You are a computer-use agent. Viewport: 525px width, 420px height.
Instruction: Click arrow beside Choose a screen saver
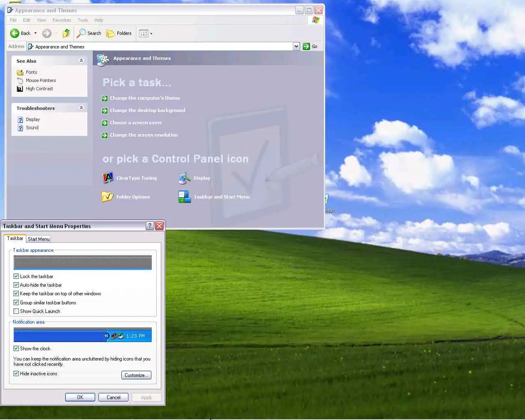click(105, 123)
